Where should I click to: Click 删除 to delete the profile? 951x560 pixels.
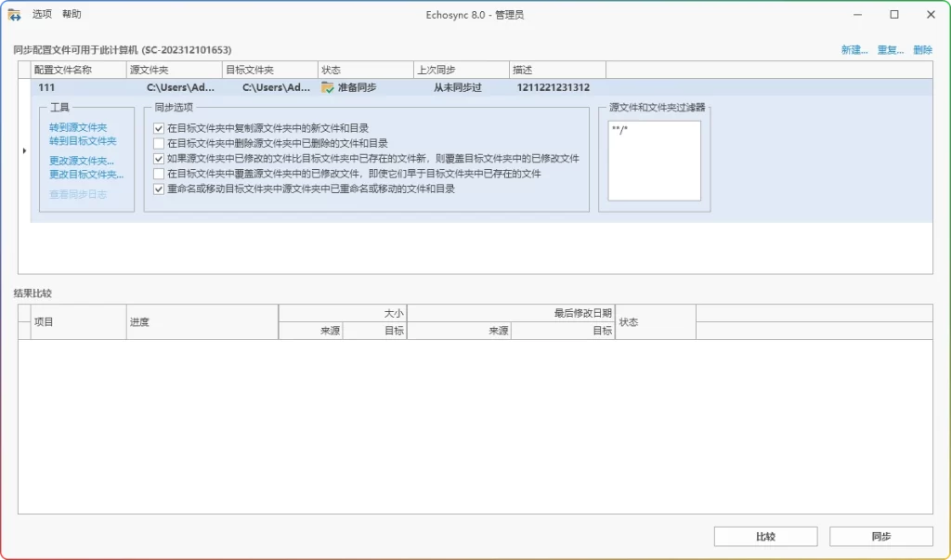tap(923, 50)
